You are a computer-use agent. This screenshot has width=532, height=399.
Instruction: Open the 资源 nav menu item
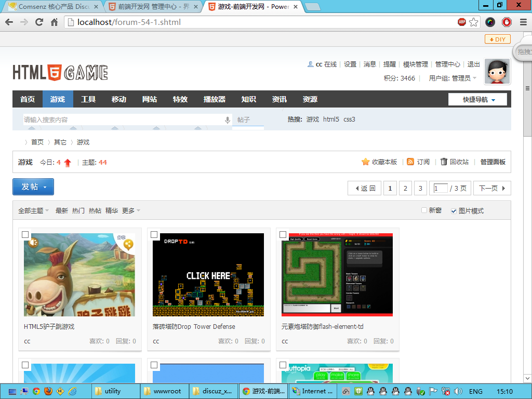click(x=310, y=99)
